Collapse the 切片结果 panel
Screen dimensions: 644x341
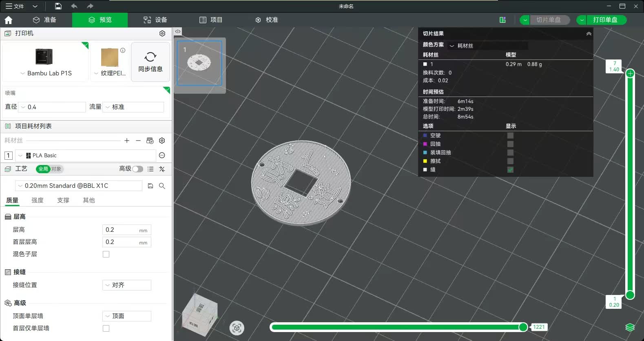[x=589, y=34]
